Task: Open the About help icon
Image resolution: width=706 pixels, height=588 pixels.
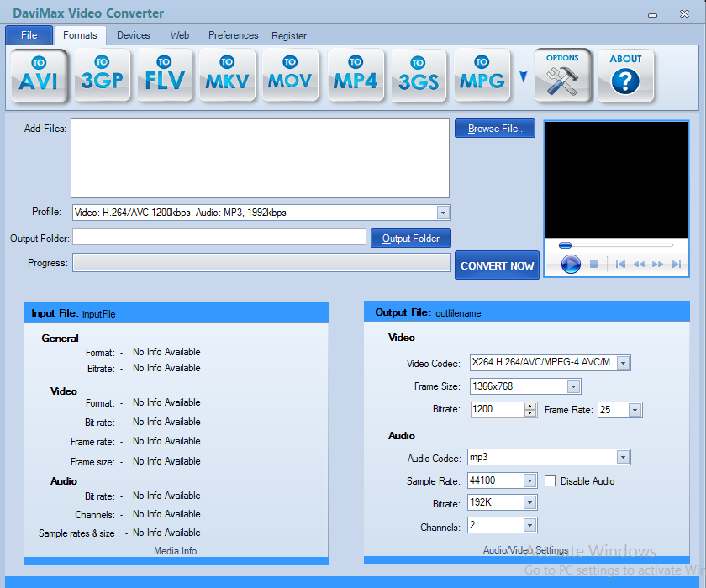Action: (x=625, y=76)
